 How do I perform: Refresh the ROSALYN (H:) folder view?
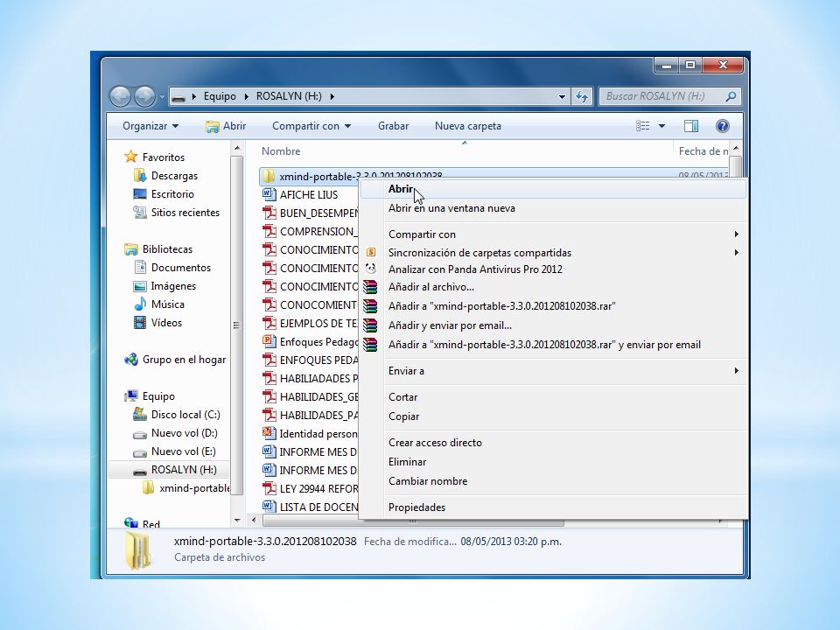(x=582, y=96)
